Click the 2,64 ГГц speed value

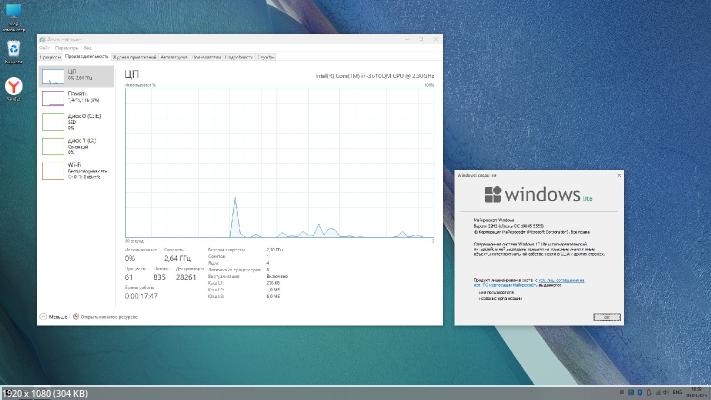[x=177, y=258]
